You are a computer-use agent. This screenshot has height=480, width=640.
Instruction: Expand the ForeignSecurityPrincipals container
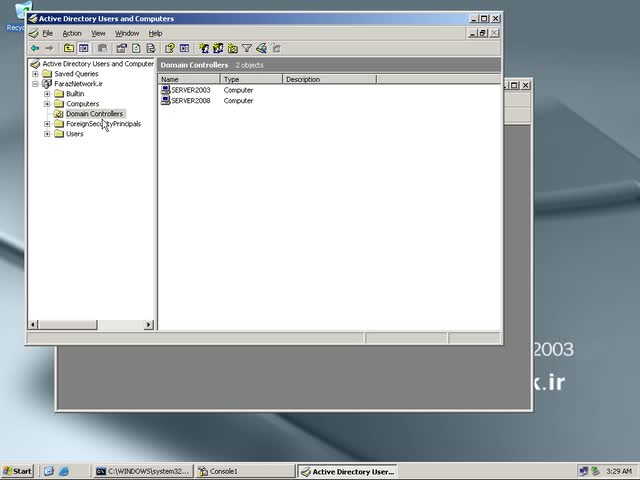(47, 124)
